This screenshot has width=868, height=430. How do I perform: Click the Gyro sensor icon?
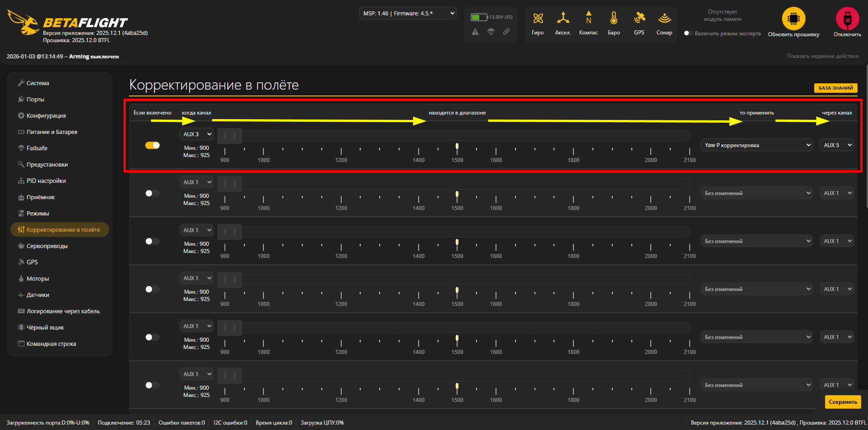point(538,19)
